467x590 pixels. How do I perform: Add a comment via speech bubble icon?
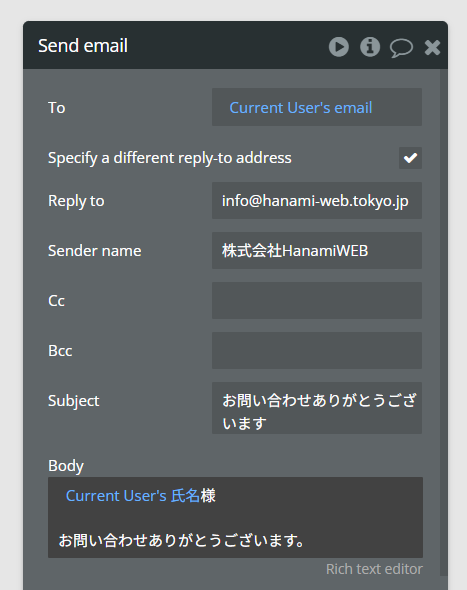[401, 48]
